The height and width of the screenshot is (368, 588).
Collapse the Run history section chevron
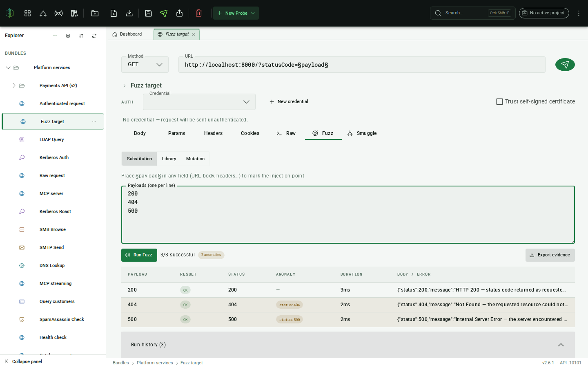(561, 345)
